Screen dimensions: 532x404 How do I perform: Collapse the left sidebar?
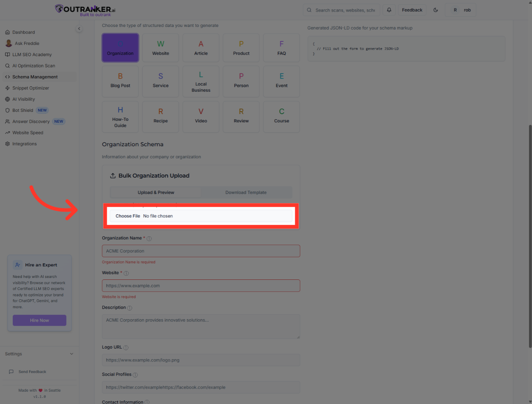(x=79, y=28)
